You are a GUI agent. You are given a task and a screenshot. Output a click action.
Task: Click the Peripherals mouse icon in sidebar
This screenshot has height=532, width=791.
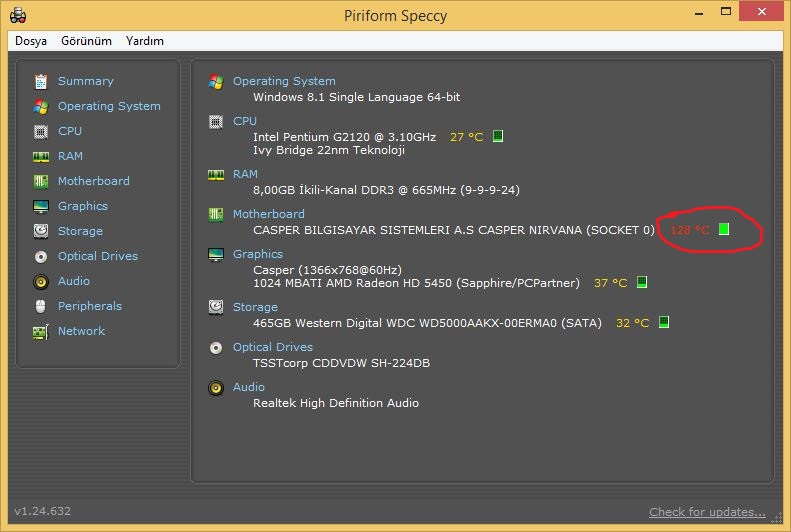tap(40, 306)
